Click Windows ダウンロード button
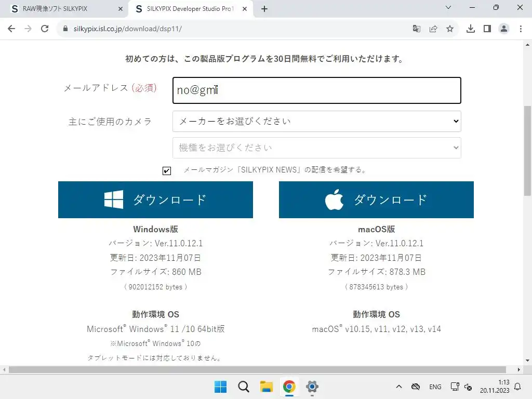The height and width of the screenshot is (399, 532). click(155, 200)
